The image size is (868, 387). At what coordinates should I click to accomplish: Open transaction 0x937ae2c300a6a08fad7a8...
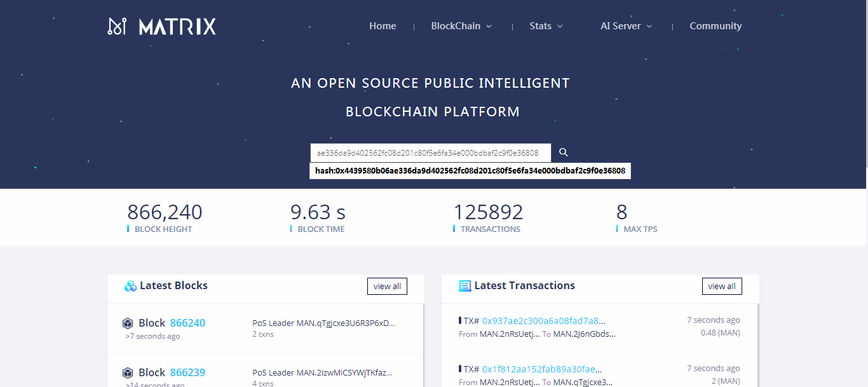coord(544,320)
